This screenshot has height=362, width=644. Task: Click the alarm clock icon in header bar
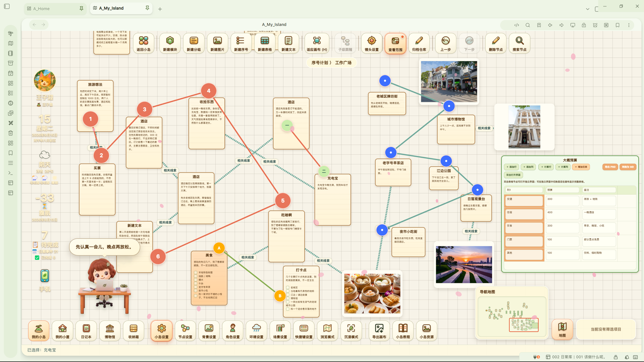coord(595,25)
